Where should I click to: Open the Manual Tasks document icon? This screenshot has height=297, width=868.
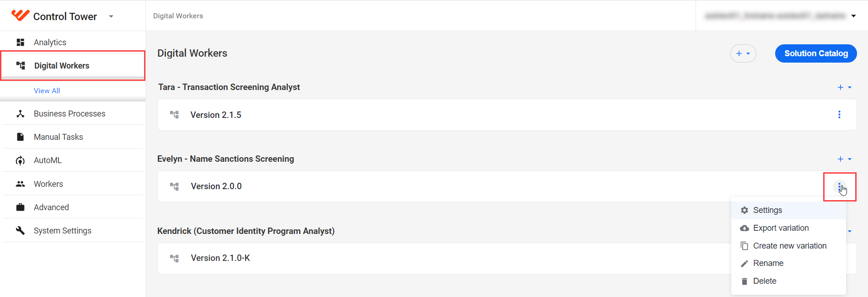pos(20,137)
